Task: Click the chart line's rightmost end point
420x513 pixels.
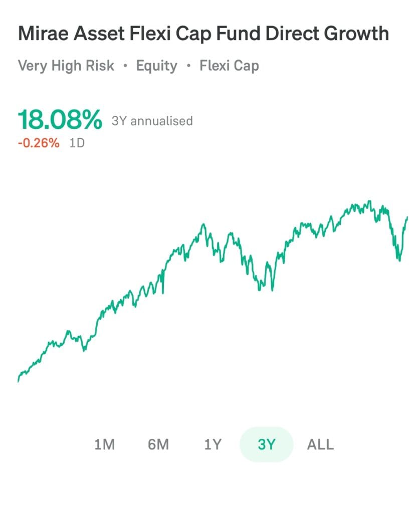Action: 407,217
